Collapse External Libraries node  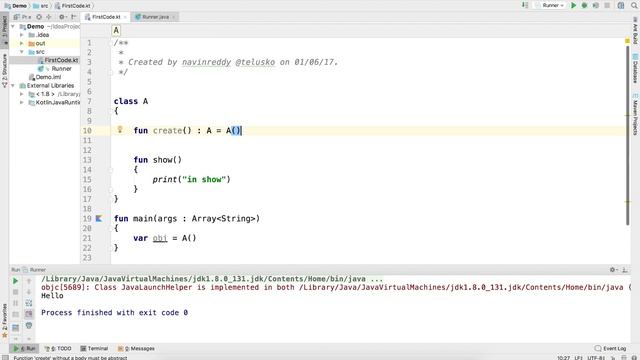[x=13, y=86]
